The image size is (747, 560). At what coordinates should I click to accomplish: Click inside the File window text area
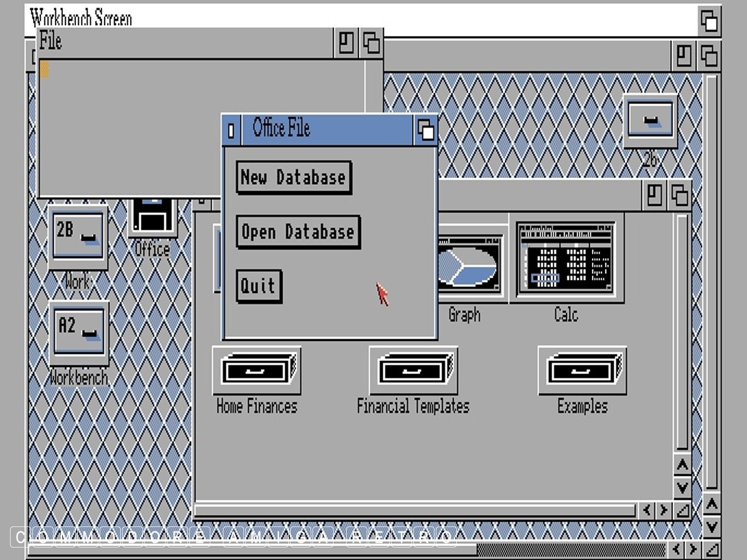coord(199,124)
